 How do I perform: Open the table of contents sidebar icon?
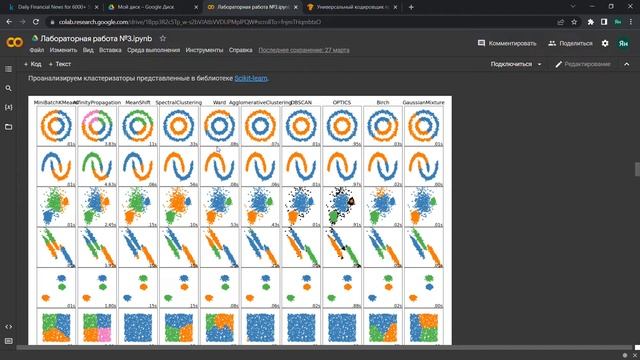click(x=8, y=69)
